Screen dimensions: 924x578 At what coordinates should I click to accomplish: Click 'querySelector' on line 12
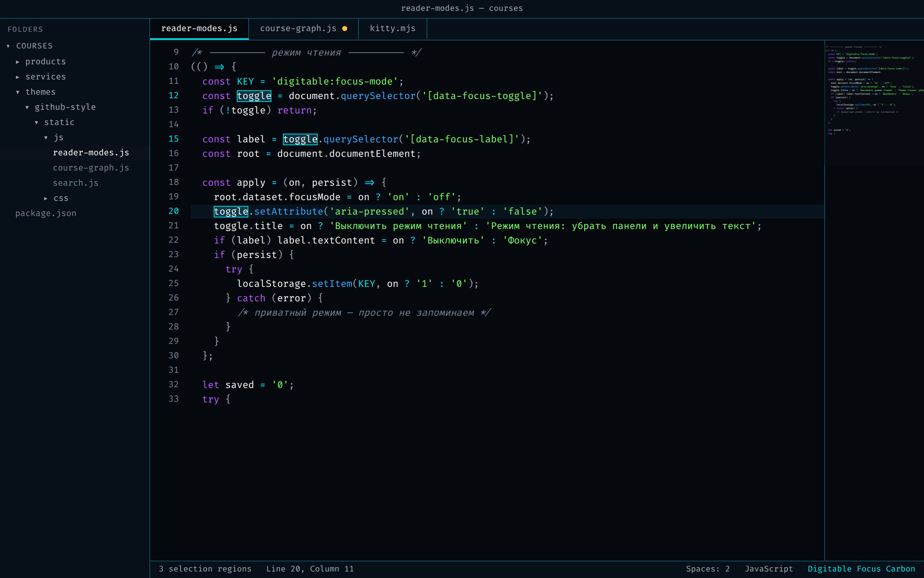pyautogui.click(x=378, y=96)
